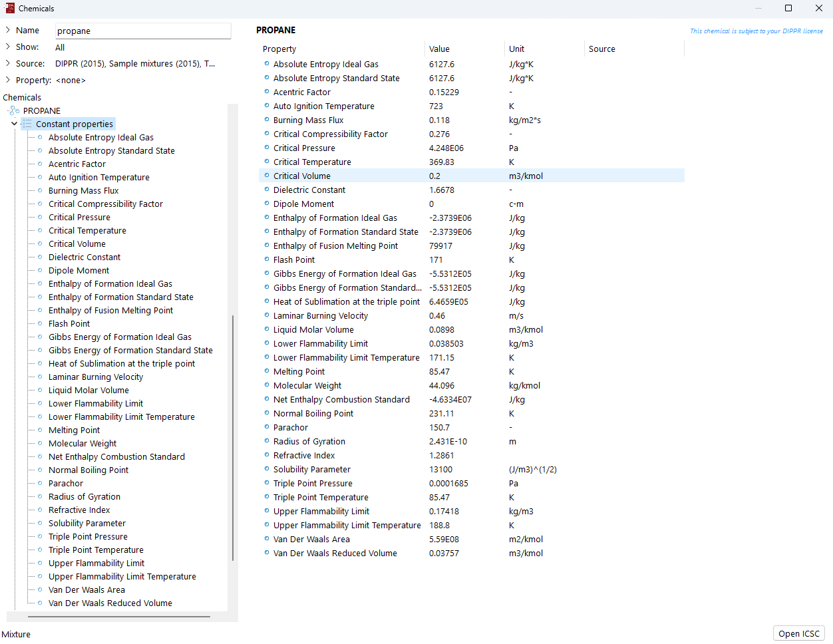The image size is (833, 644).
Task: Expand the Show filter chevron
Action: (x=8, y=47)
